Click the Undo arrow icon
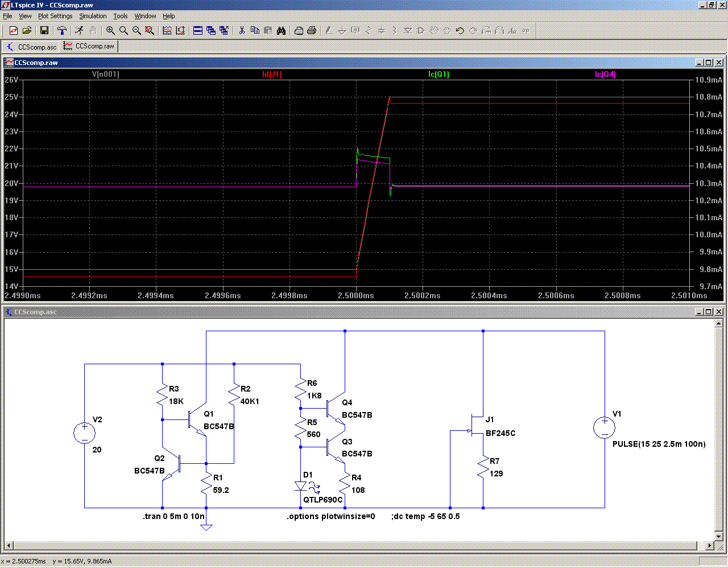The image size is (728, 568). click(460, 30)
